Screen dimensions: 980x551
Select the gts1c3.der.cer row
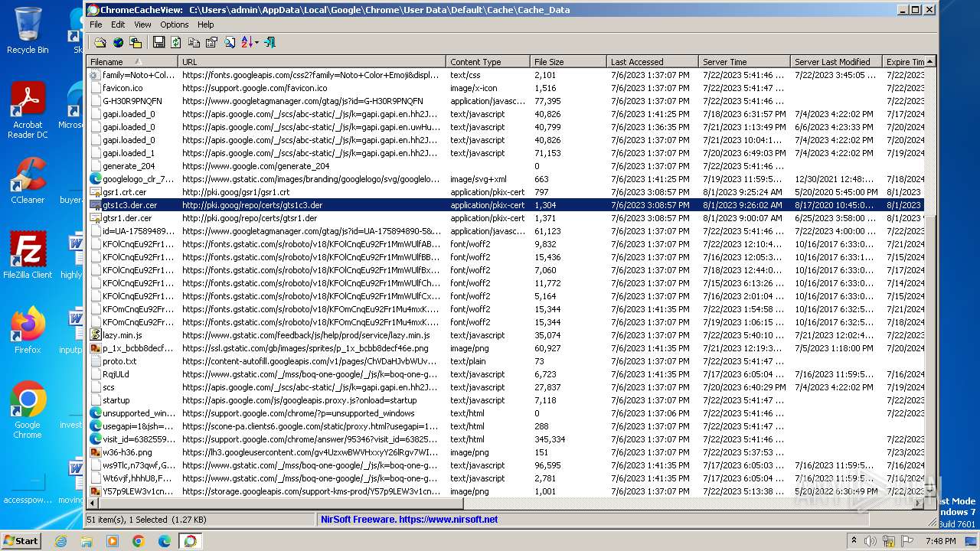pos(505,205)
